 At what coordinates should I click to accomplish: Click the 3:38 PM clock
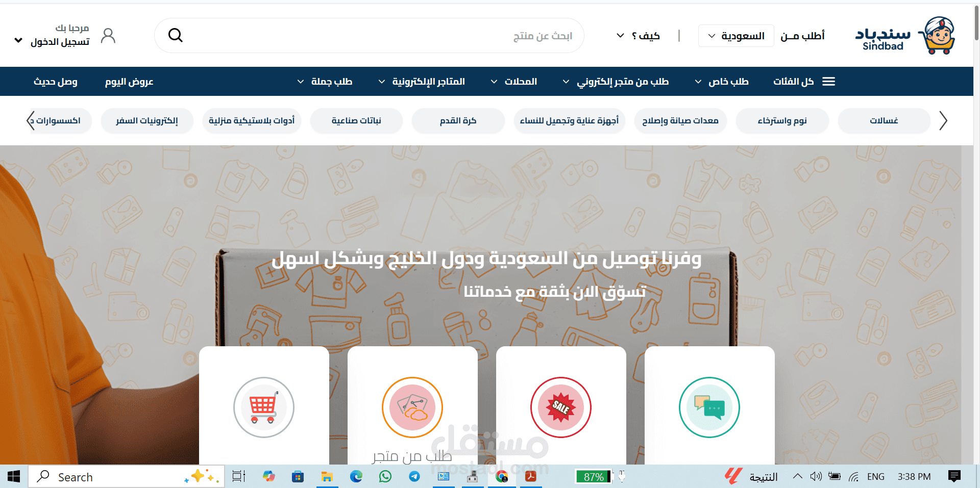tap(914, 477)
